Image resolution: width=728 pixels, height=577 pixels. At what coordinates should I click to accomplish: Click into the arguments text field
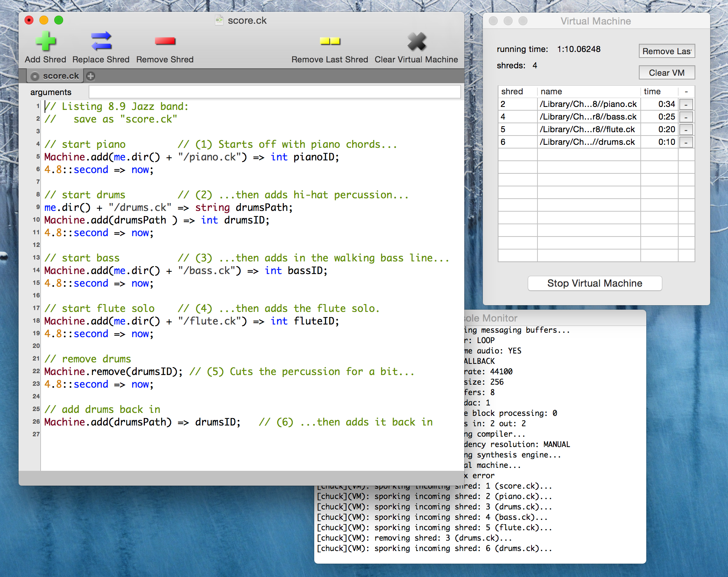(x=274, y=92)
